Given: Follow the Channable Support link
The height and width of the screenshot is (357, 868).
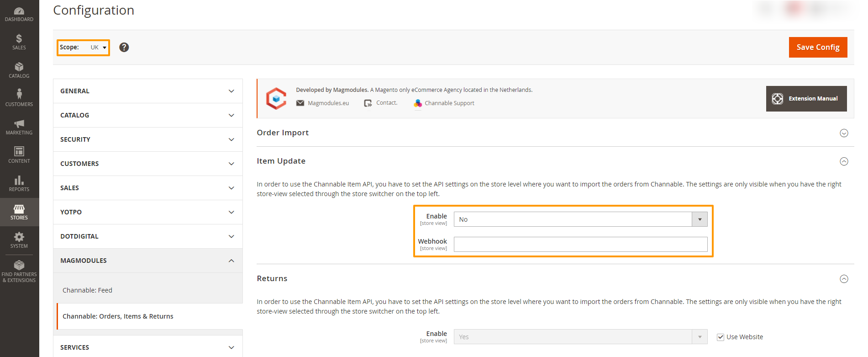Looking at the screenshot, I should pyautogui.click(x=449, y=103).
